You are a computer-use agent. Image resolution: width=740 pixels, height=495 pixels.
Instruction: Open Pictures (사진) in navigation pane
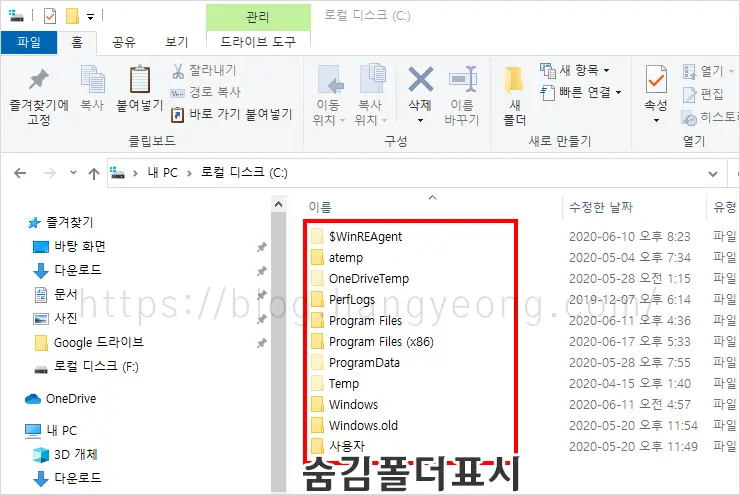coord(56,319)
